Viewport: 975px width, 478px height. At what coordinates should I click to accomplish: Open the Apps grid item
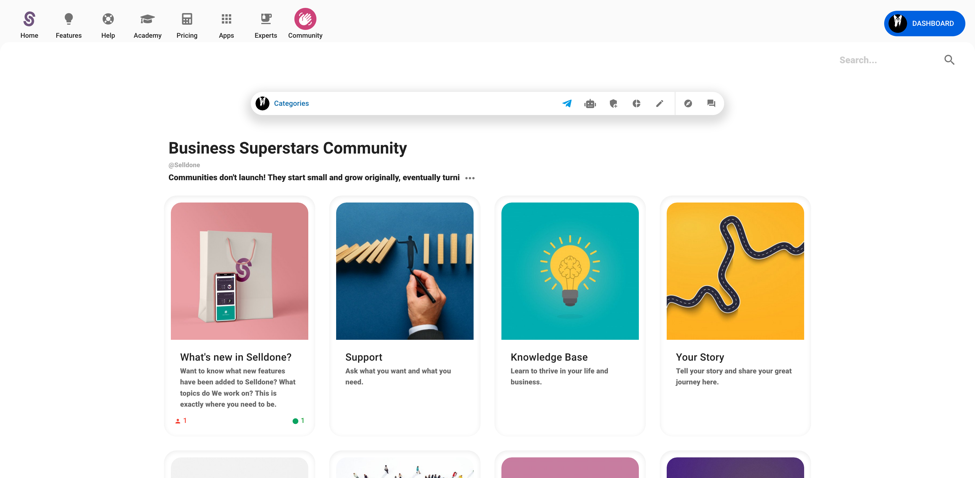click(x=226, y=25)
